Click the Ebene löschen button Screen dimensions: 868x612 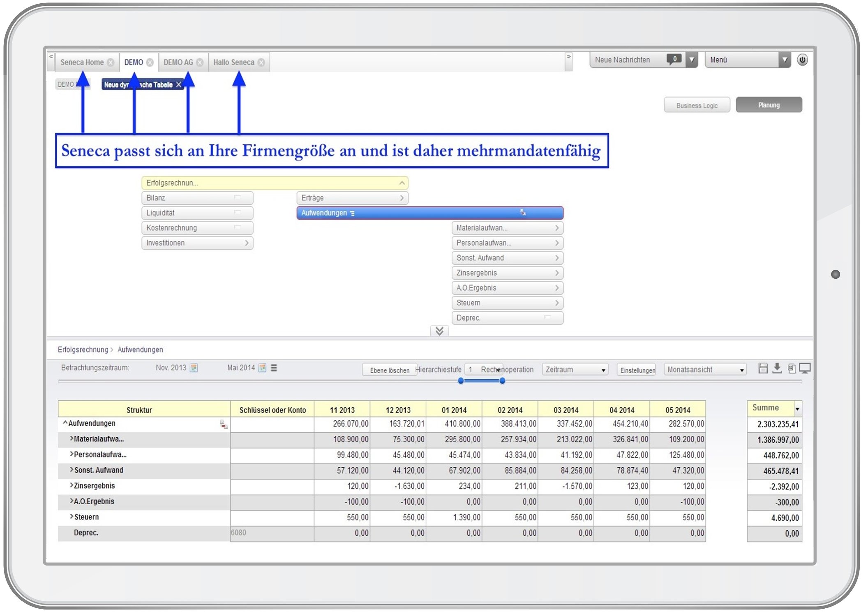click(389, 370)
